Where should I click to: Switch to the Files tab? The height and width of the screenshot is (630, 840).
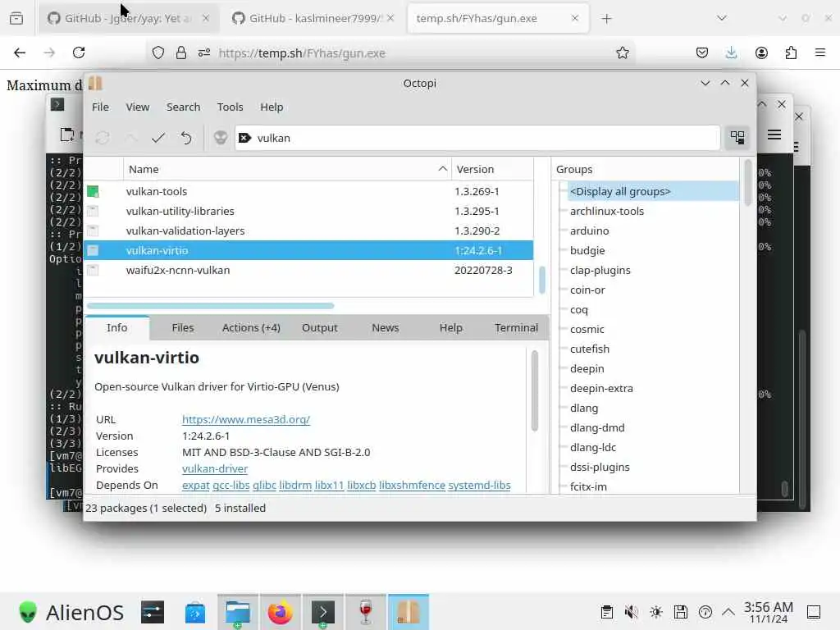click(183, 328)
